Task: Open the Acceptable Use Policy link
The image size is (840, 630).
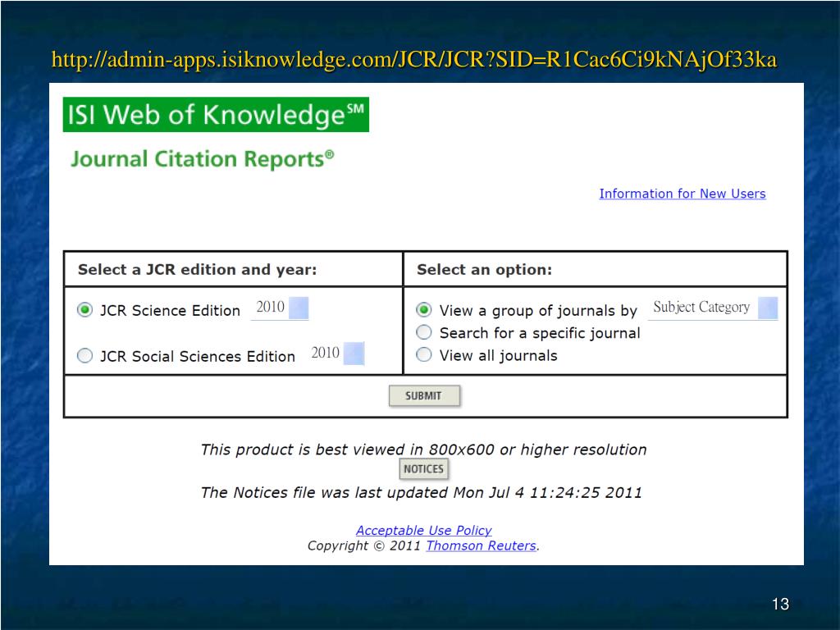Action: [424, 531]
